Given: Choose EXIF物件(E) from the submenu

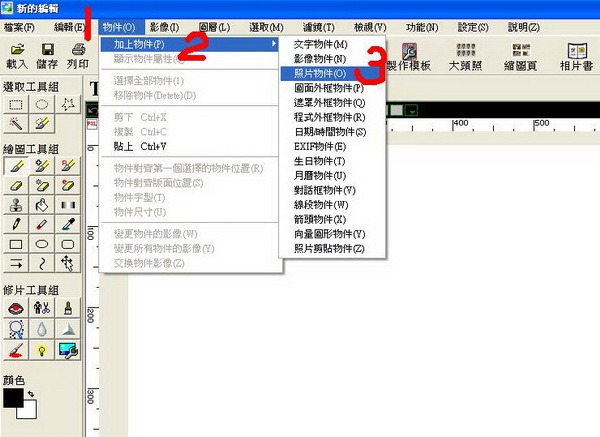Looking at the screenshot, I should pos(332,147).
